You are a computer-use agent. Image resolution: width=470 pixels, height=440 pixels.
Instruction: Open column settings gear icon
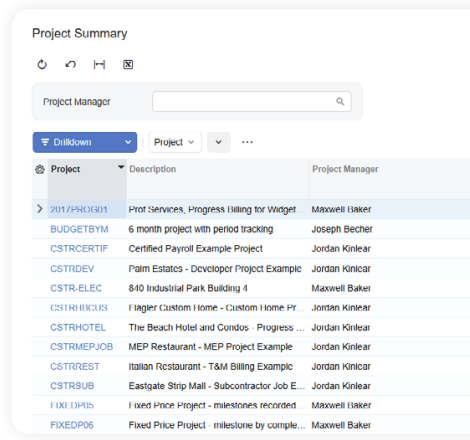40,169
